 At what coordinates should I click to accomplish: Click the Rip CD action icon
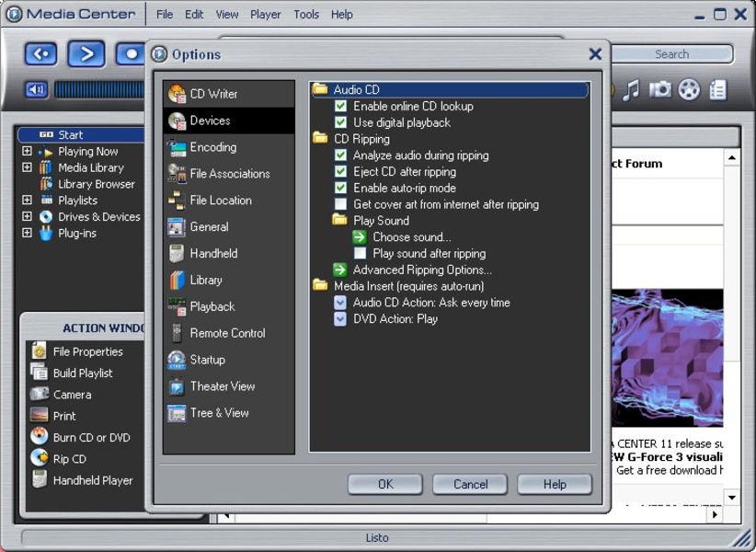pos(39,458)
